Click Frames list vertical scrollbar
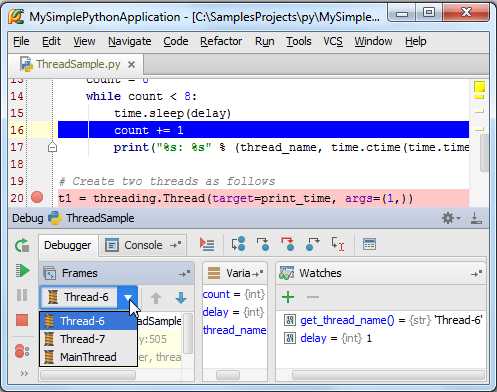This screenshot has height=392, width=497. click(x=188, y=333)
